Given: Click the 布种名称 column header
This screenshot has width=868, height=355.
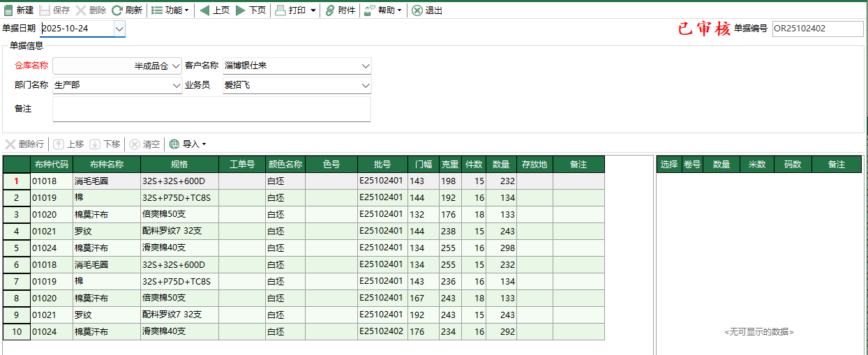Looking at the screenshot, I should 107,165.
